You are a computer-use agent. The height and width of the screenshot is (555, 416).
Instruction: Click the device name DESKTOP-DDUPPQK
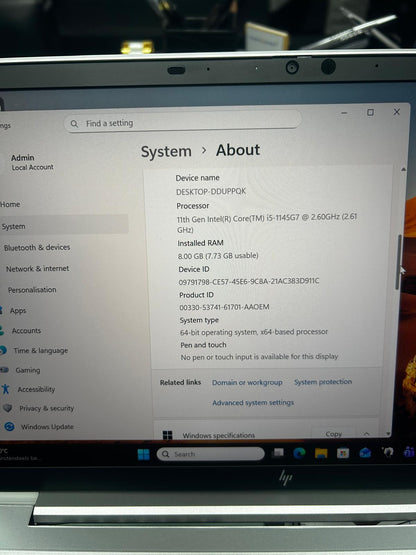[x=211, y=191]
